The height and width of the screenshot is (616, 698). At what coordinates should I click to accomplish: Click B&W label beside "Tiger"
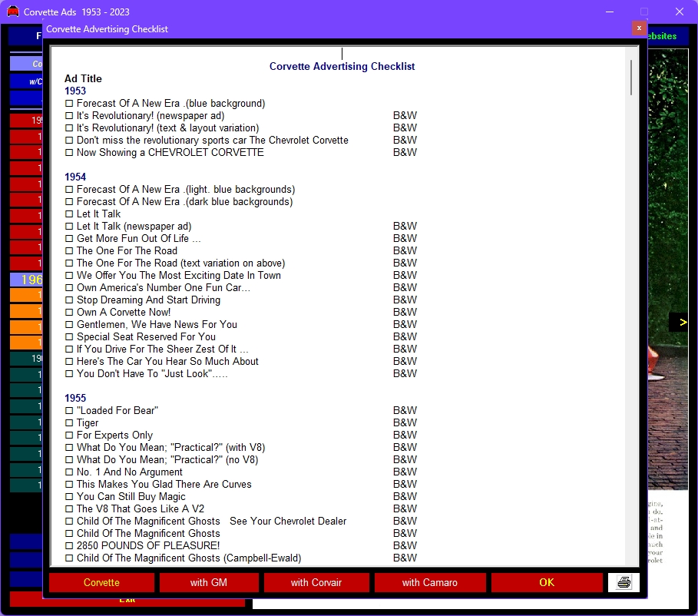405,422
